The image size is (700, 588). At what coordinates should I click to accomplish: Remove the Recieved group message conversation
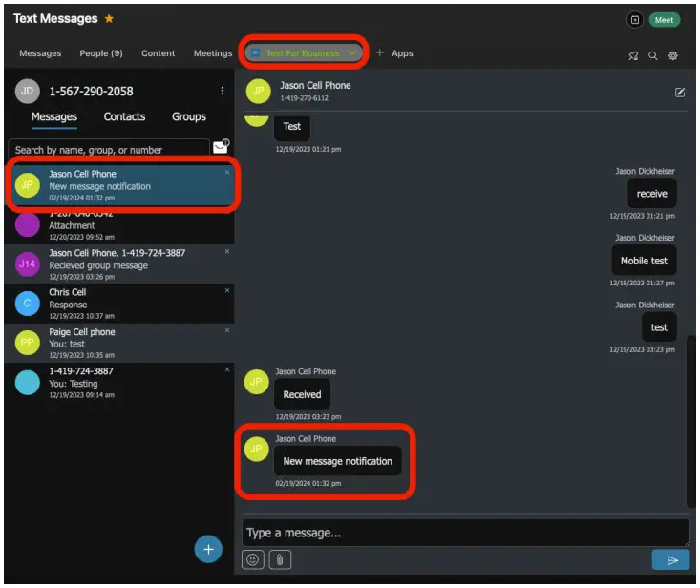click(227, 252)
